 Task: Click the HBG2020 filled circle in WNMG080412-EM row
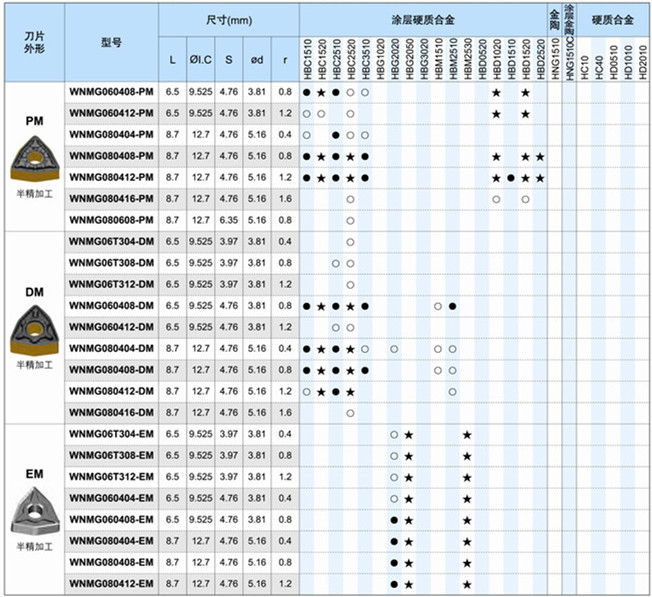coord(394,584)
